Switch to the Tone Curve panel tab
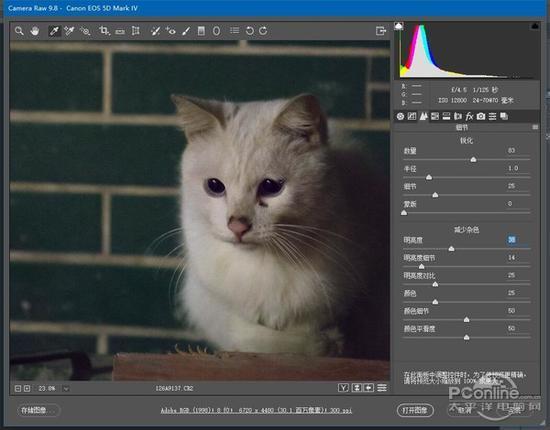550x430 pixels. tap(412, 116)
